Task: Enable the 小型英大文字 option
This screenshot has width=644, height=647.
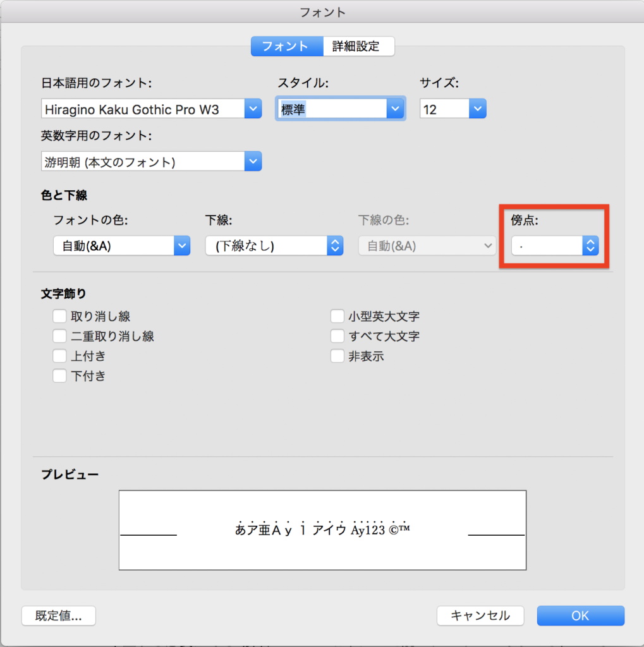Action: pos(337,316)
